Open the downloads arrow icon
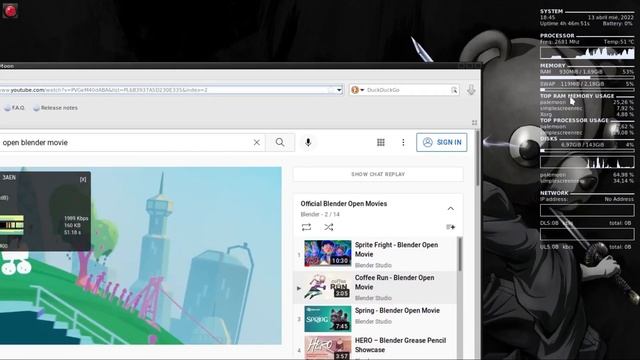The width and height of the screenshot is (640, 360). tap(471, 89)
